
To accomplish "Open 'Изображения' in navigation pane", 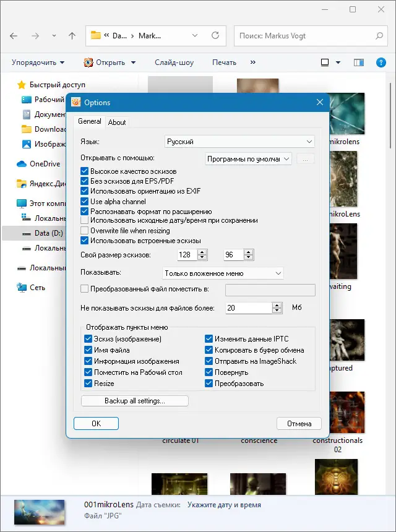I will [43, 144].
